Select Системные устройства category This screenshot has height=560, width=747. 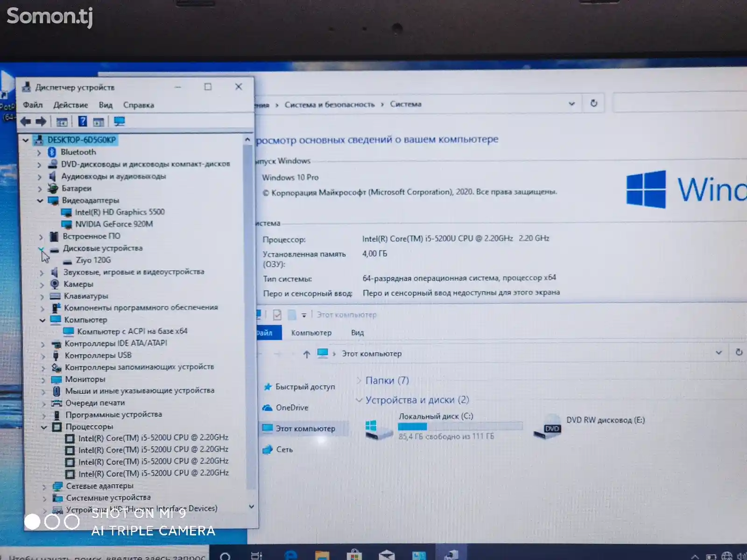coord(108,498)
